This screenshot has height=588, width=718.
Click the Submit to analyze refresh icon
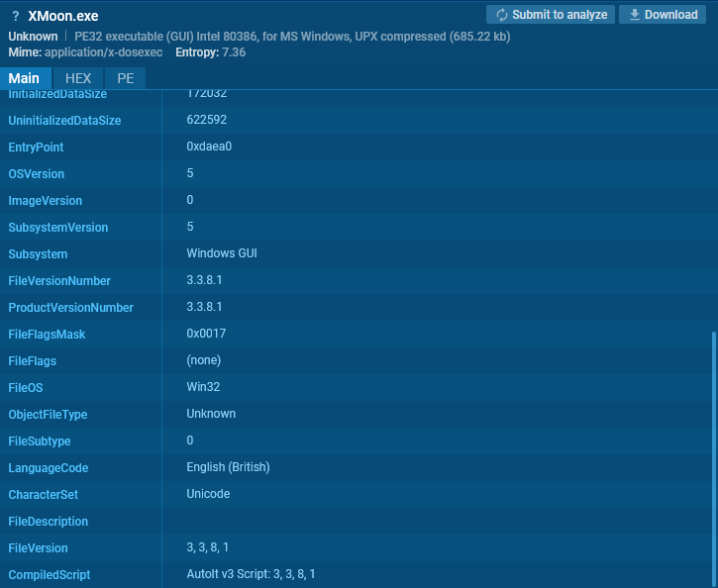pyautogui.click(x=501, y=15)
